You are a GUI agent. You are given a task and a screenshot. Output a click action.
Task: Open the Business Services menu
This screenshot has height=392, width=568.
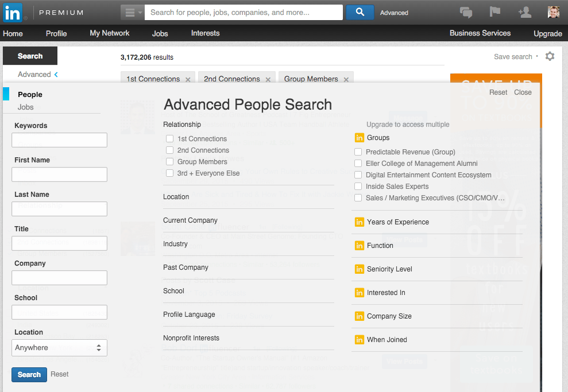[480, 33]
